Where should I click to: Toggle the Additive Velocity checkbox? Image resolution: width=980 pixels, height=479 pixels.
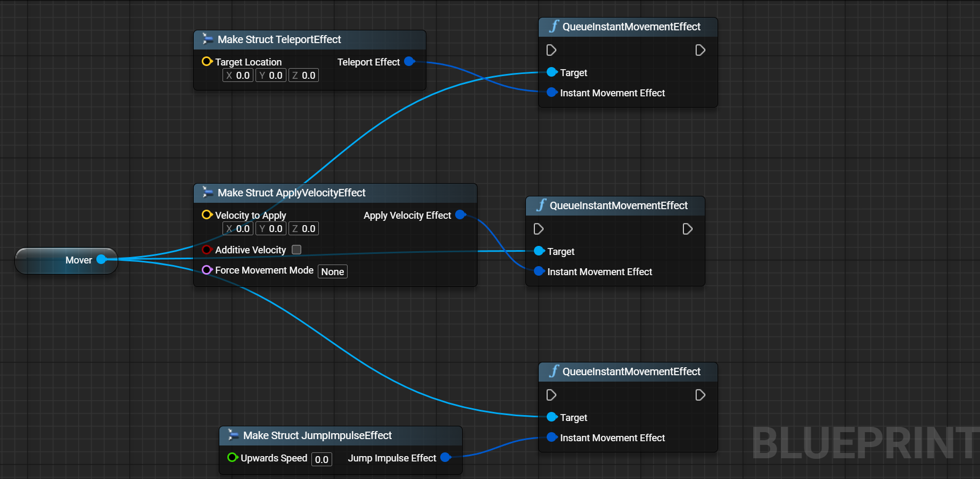(297, 250)
